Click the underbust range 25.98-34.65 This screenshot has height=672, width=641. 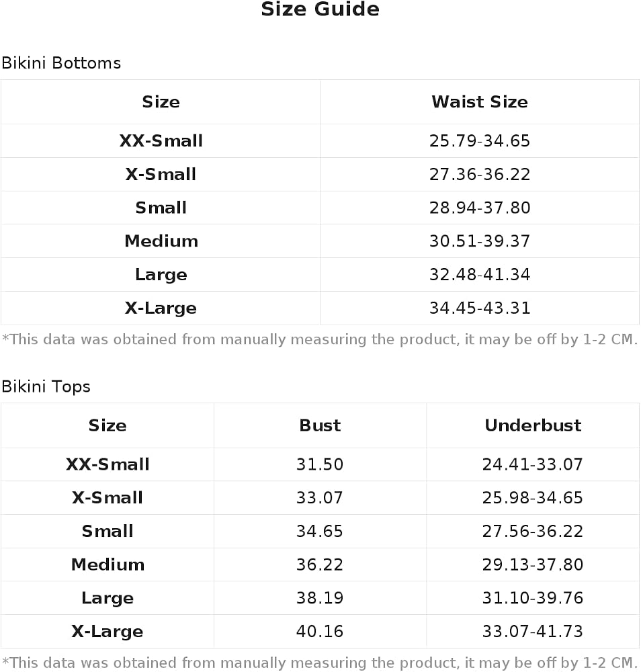[533, 498]
